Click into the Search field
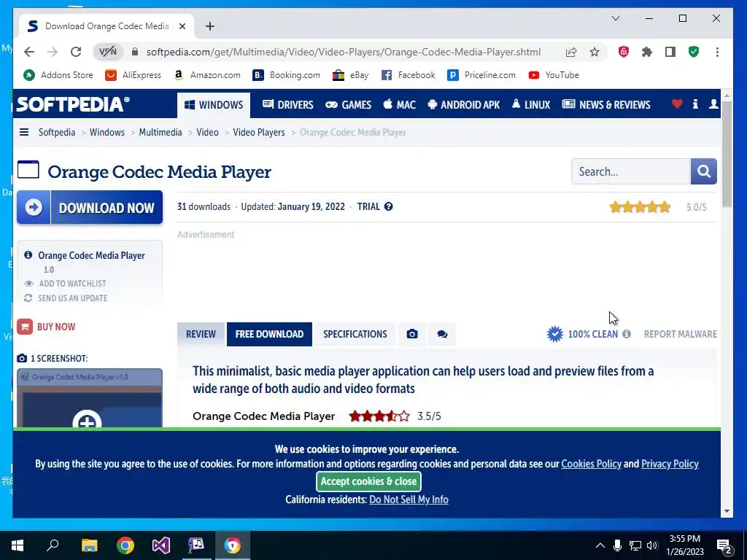Viewport: 747px width, 560px height. point(631,171)
